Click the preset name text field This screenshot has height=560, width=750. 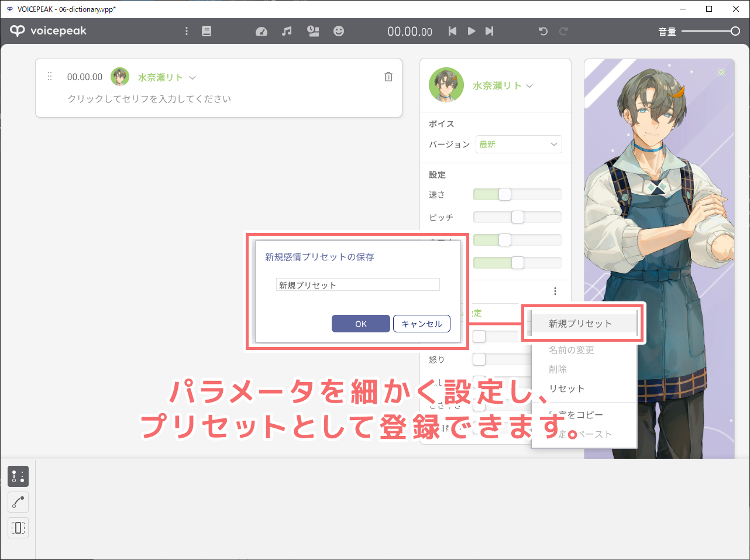click(x=358, y=284)
